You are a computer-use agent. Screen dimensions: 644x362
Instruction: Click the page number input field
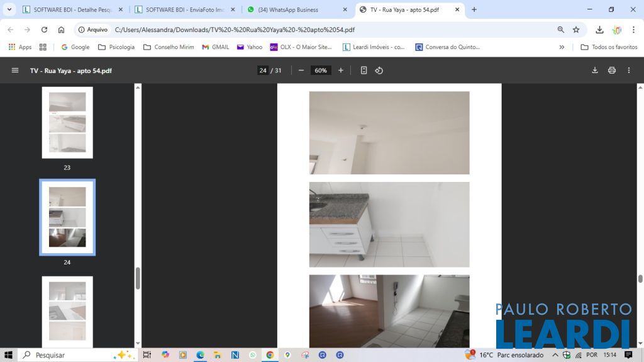pyautogui.click(x=263, y=71)
